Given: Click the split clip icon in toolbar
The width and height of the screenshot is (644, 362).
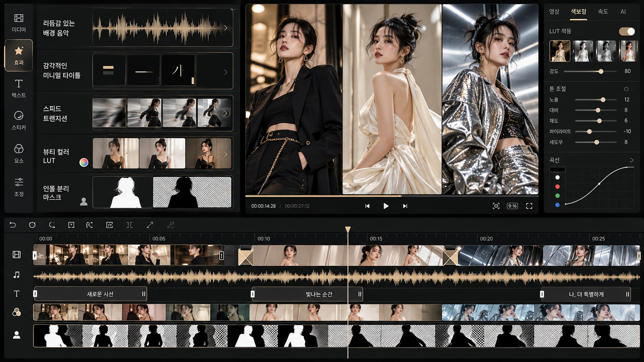Looking at the screenshot, I should coord(129,225).
